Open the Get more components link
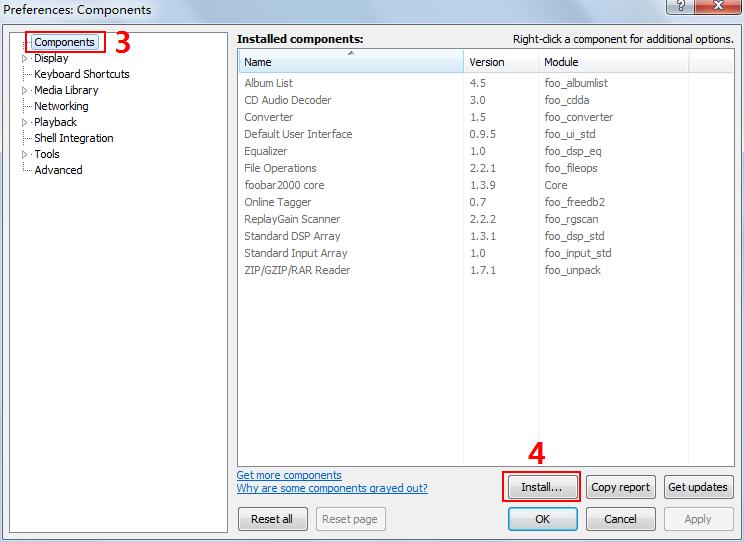Image resolution: width=744 pixels, height=542 pixels. point(289,475)
